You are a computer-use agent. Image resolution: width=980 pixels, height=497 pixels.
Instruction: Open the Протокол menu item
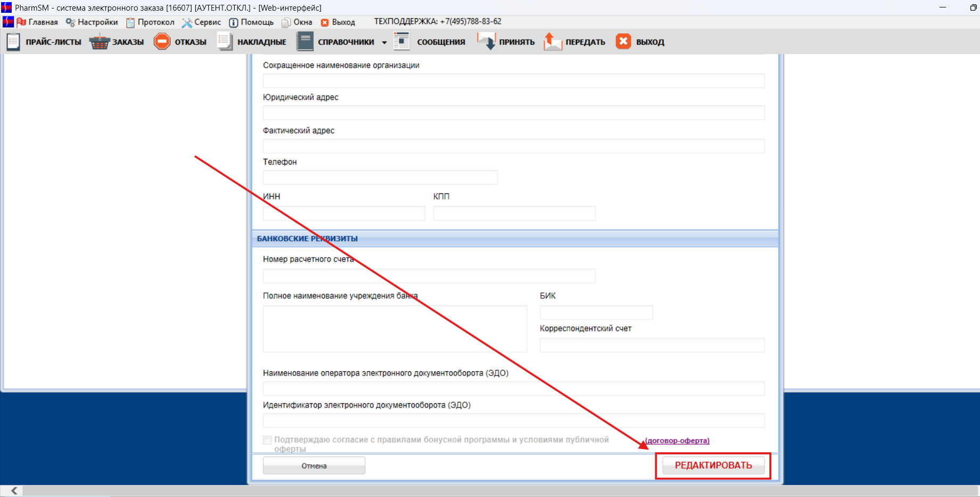(x=150, y=22)
